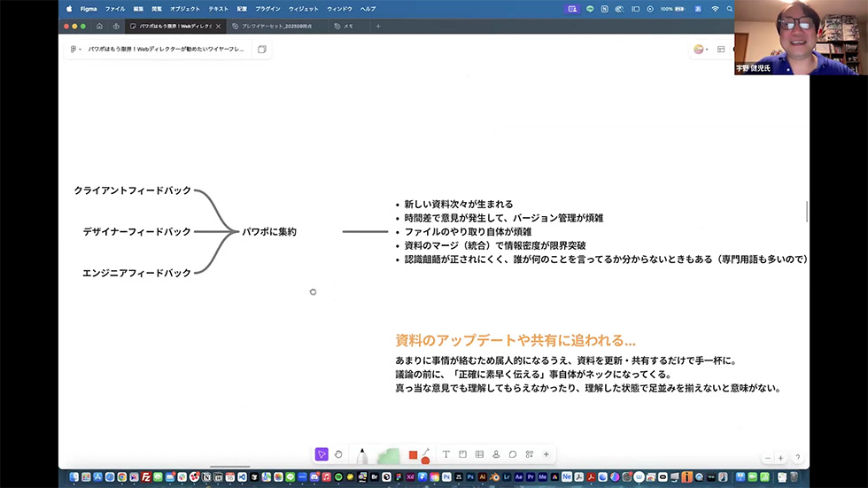
Task: Open Visual Studio Code from the Dock
Action: click(x=242, y=477)
